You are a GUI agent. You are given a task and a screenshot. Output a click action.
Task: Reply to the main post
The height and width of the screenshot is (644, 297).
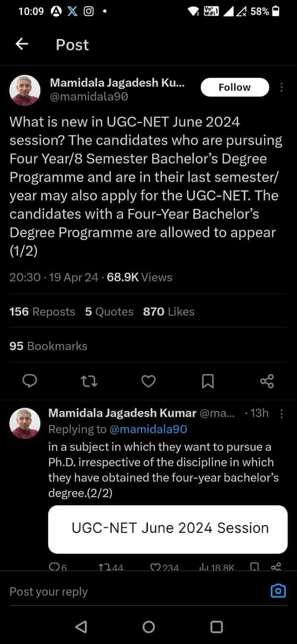[29, 381]
